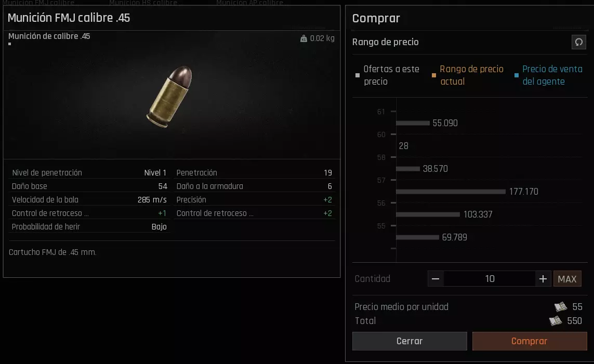Click the cash icon next to Total
This screenshot has height=364, width=594.
pyautogui.click(x=556, y=321)
